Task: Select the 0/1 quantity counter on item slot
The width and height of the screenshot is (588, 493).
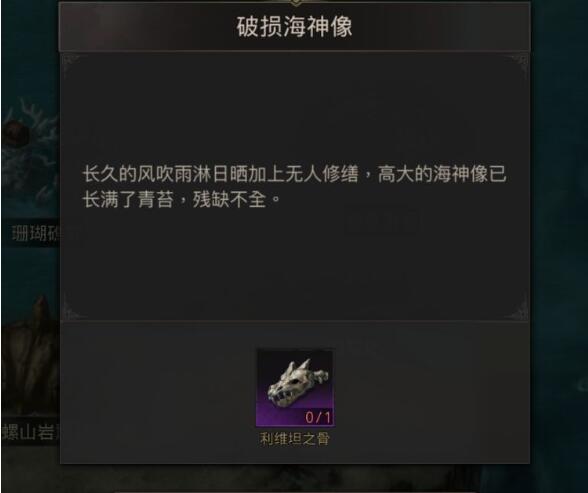Action: [318, 417]
